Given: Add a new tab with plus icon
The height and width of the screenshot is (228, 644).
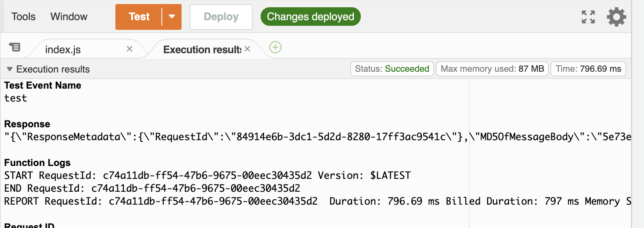Looking at the screenshot, I should [x=275, y=47].
